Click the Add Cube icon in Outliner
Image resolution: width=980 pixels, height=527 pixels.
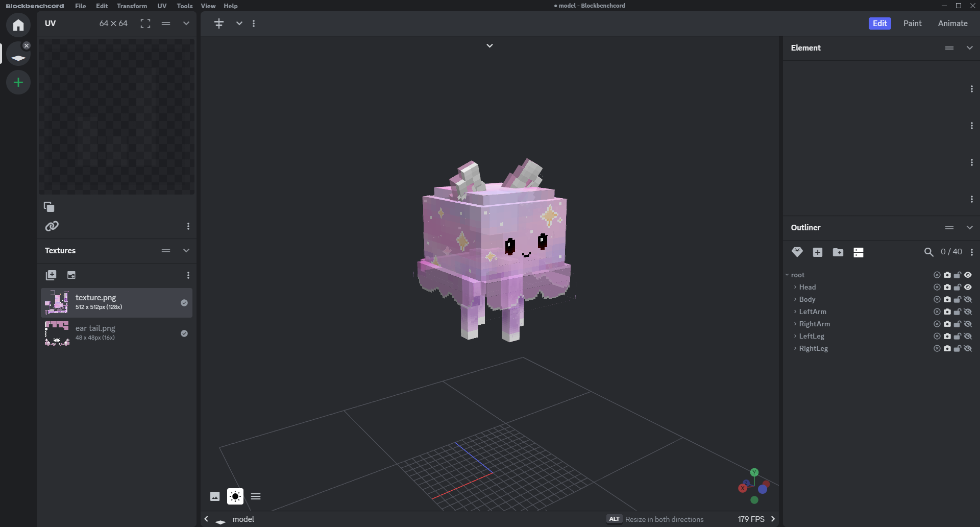(818, 252)
